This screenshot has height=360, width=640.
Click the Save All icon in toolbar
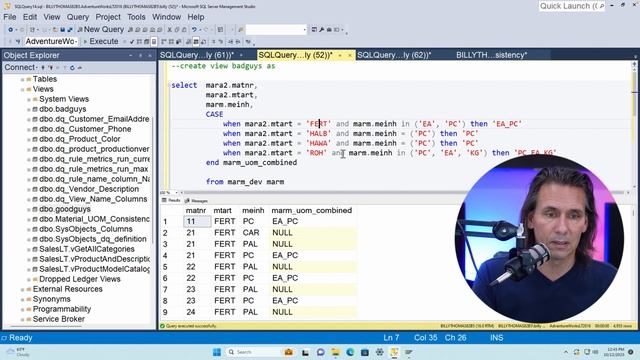point(70,29)
